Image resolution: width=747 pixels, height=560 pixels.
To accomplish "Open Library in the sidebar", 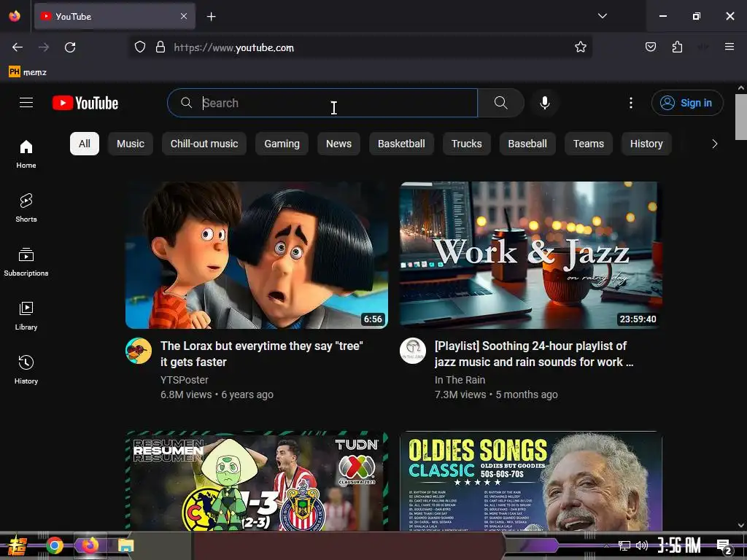I will [26, 316].
